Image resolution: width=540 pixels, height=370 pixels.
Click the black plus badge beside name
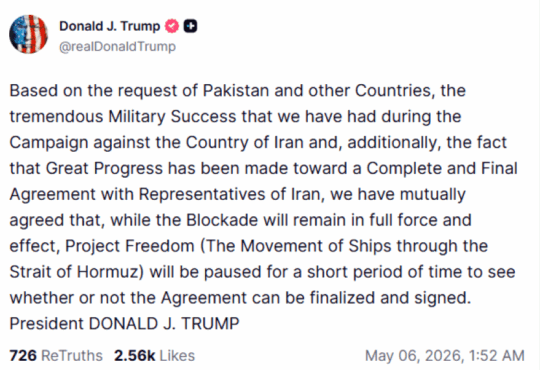(x=190, y=26)
